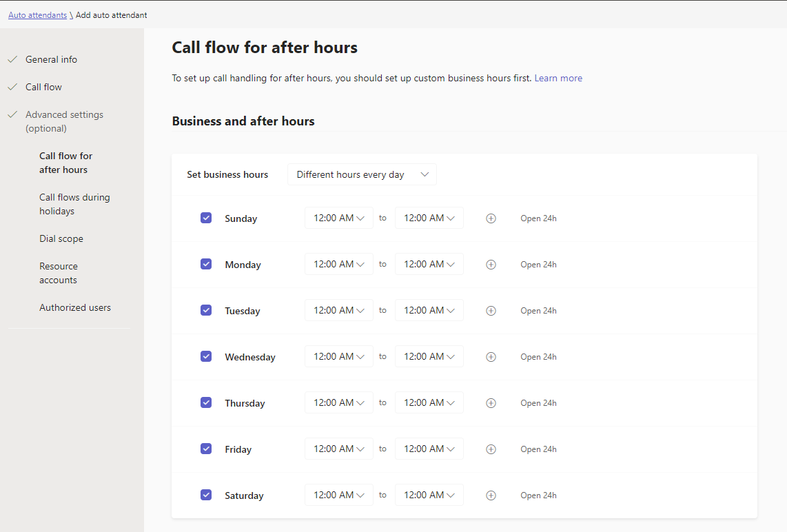Click the plus circle icon for Friday
The height and width of the screenshot is (532, 787).
coord(491,449)
